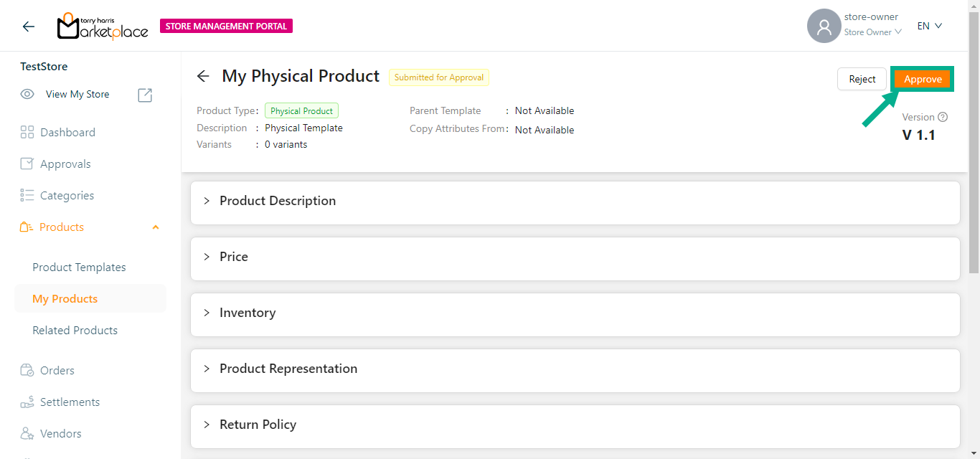Select Product Templates submenu item
Image resolution: width=980 pixels, height=459 pixels.
[x=79, y=268]
